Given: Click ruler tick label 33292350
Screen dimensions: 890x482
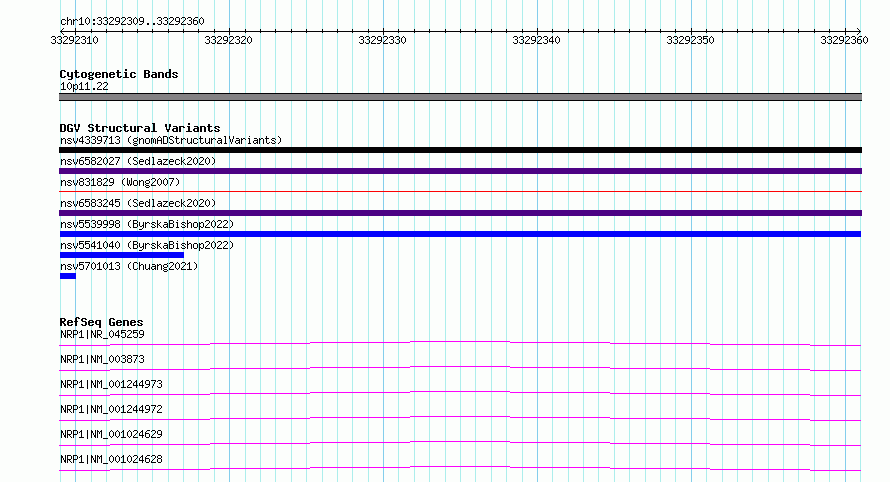Looking at the screenshot, I should click(690, 40).
